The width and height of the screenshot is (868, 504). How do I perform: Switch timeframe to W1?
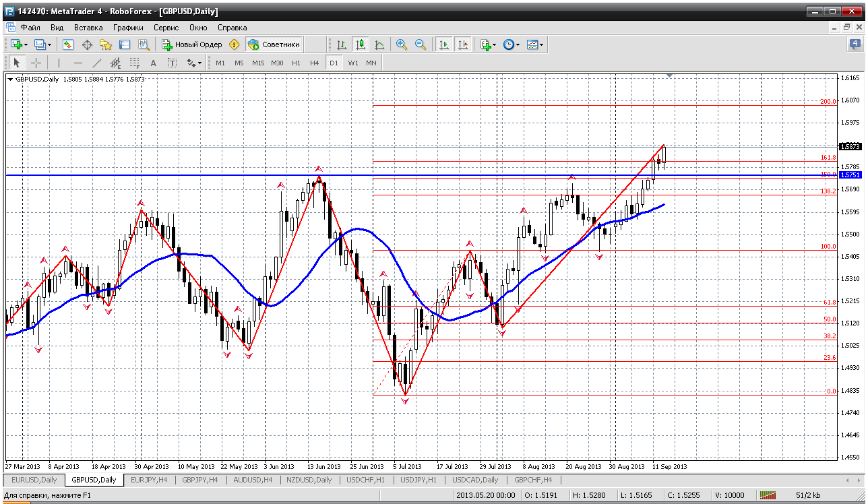(352, 63)
